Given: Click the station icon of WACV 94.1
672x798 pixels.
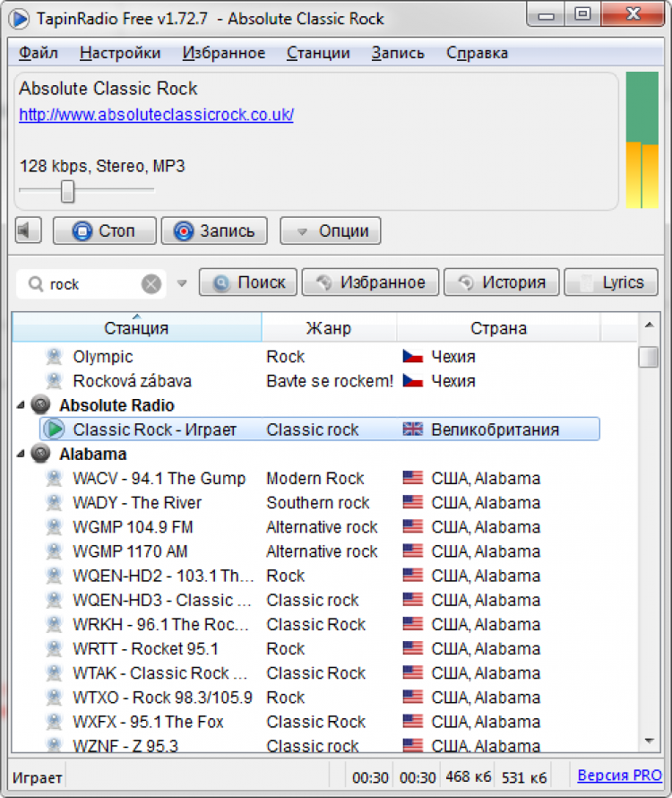Looking at the screenshot, I should (54, 478).
